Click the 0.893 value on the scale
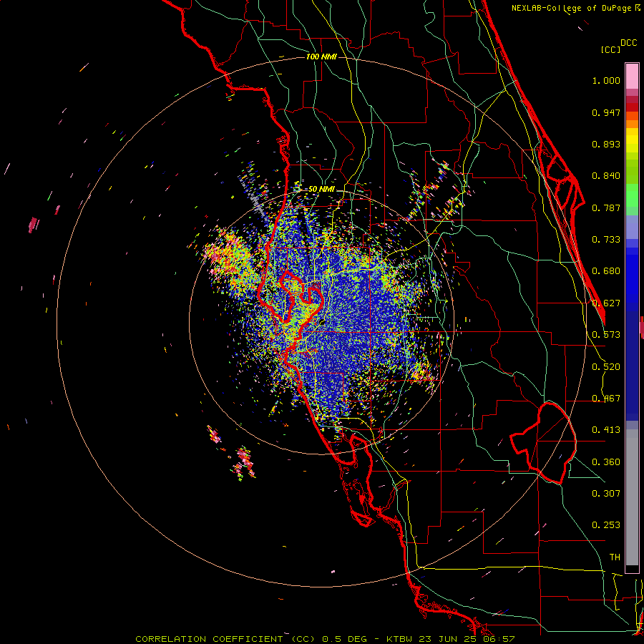 point(606,144)
